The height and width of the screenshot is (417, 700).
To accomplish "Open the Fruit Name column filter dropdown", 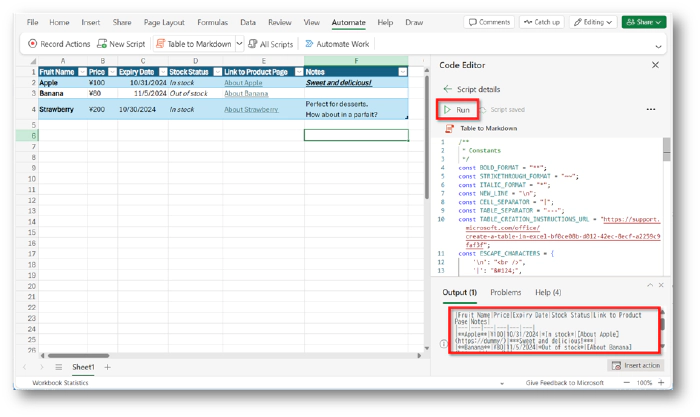I will (79, 72).
